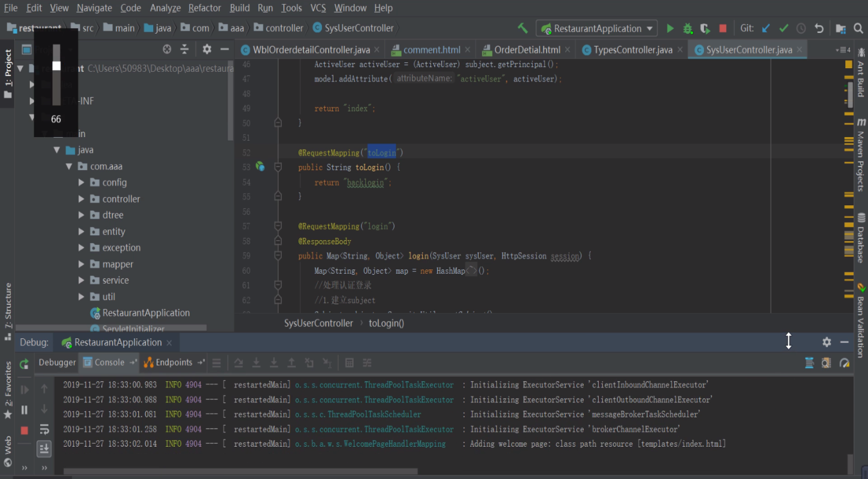Open debug panel settings gear
The width and height of the screenshot is (868, 479).
pos(827,342)
